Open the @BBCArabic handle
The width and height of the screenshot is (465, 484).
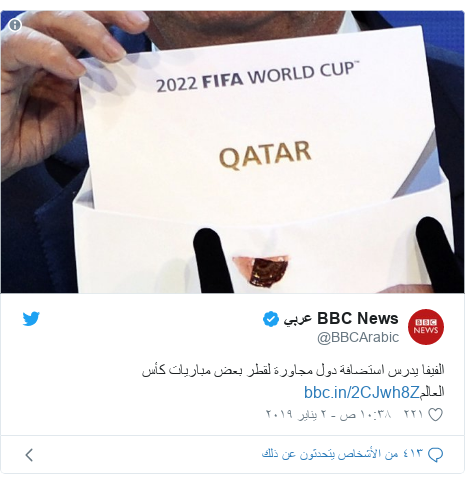pos(358,337)
